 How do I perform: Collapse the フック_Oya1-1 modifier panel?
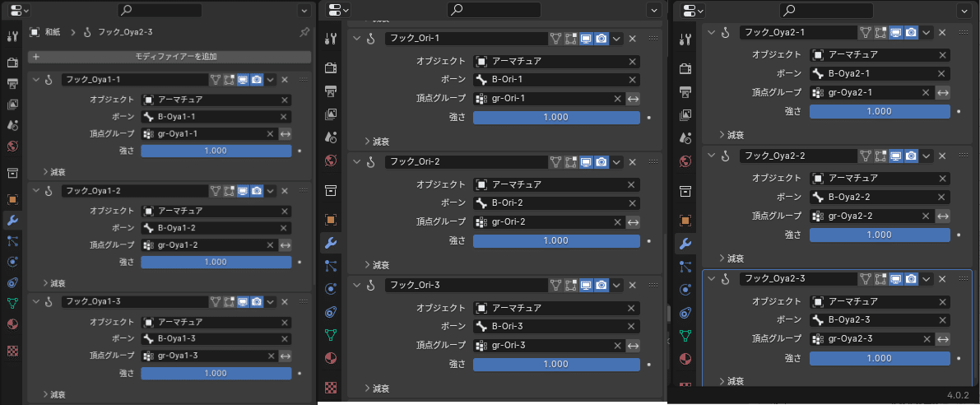35,80
